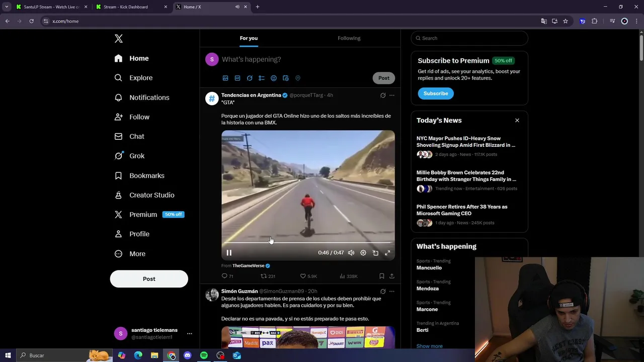Pause the GTA BMX video
Image resolution: width=644 pixels, height=362 pixels.
(229, 253)
